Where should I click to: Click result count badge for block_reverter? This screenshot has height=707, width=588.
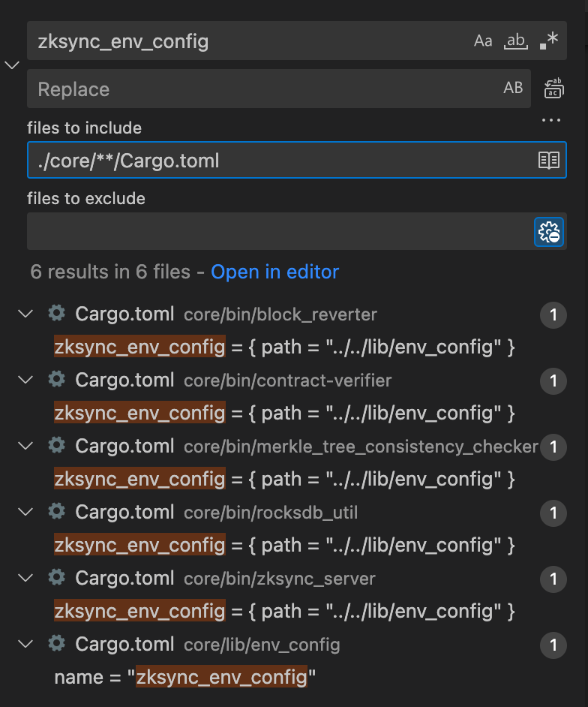(553, 314)
